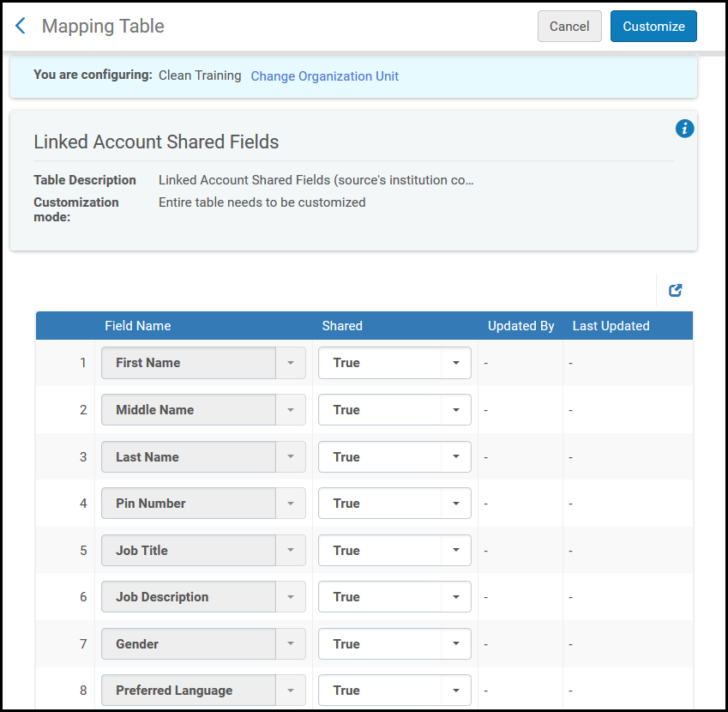Image resolution: width=728 pixels, height=712 pixels.
Task: Open the table info icon
Action: click(684, 129)
